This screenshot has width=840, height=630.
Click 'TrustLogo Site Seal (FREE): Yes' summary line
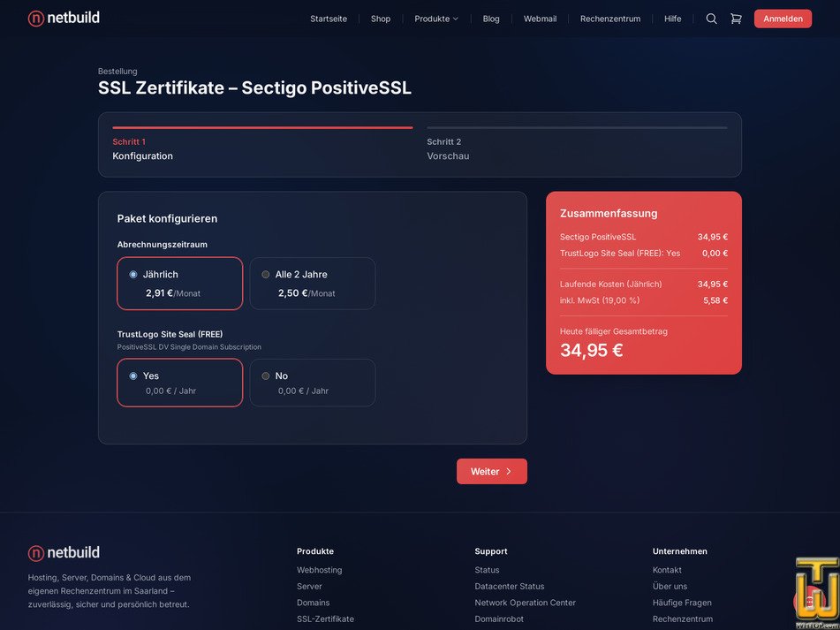620,254
